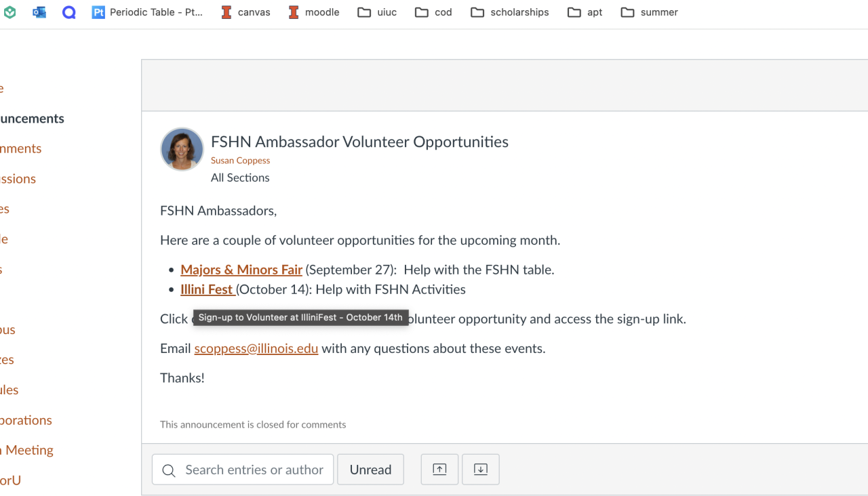868x496 pixels.
Task: Open the cod bookmarks folder
Action: 433,12
